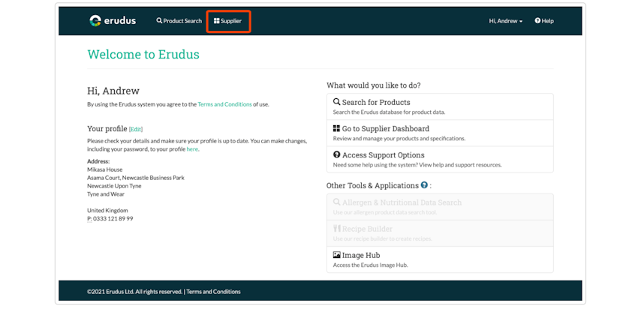Click the 'Mikasa House' address line
This screenshot has width=644, height=309.
(105, 169)
